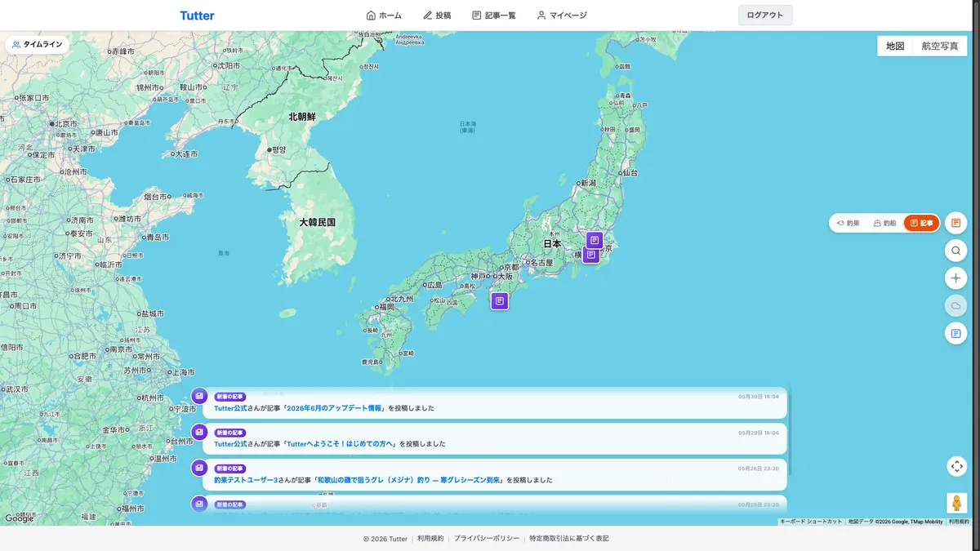Click purple icon beside Tutterへようこそ entry

[x=199, y=433]
